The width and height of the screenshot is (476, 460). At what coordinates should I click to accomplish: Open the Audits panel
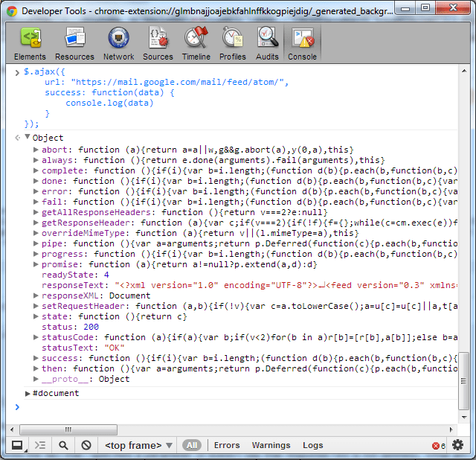[267, 43]
